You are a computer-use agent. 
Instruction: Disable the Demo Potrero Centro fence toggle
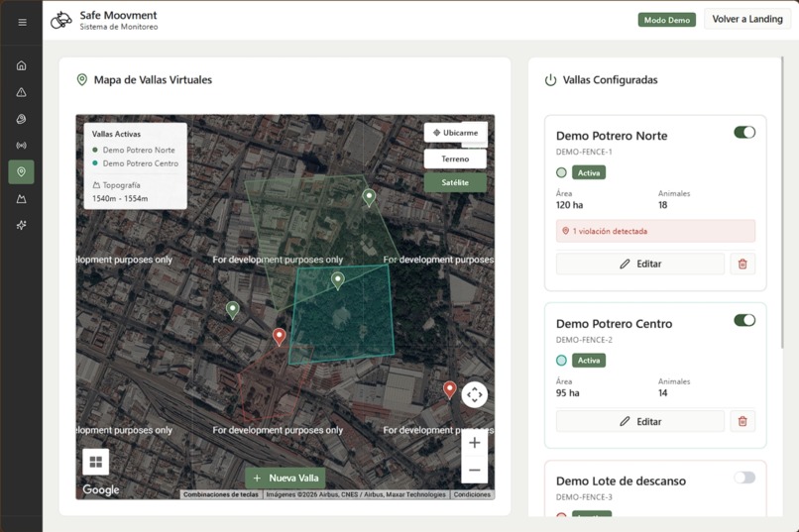[x=744, y=320]
